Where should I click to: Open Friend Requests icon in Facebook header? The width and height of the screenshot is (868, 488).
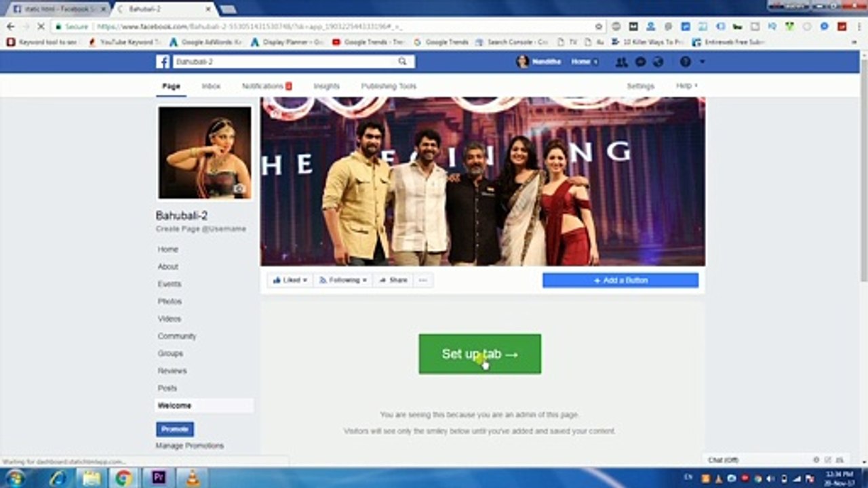[621, 62]
